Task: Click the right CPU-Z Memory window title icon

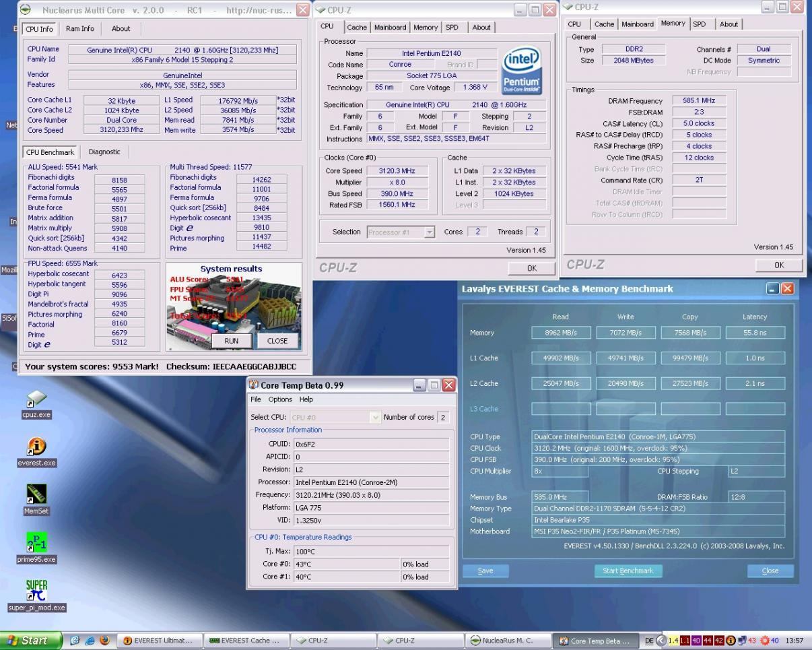Action: [568, 7]
